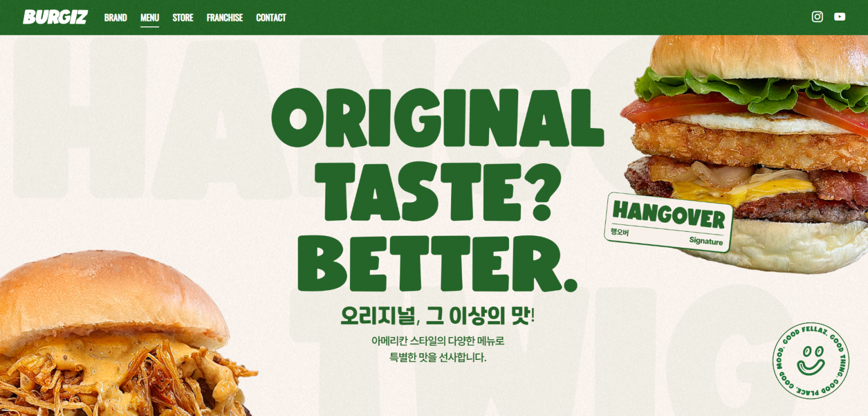Viewport: 868px width, 416px height.
Task: Click the Signature text on the label
Action: click(706, 241)
